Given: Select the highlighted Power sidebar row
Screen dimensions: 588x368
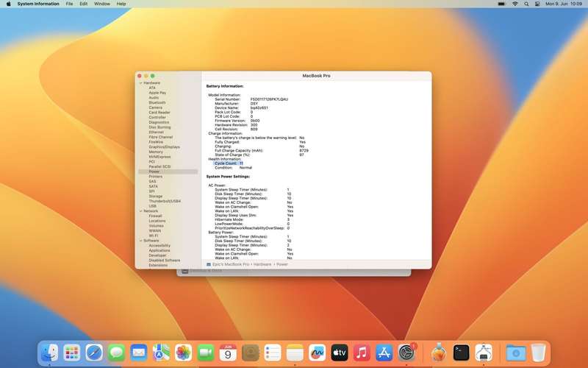Looking at the screenshot, I should [168, 171].
